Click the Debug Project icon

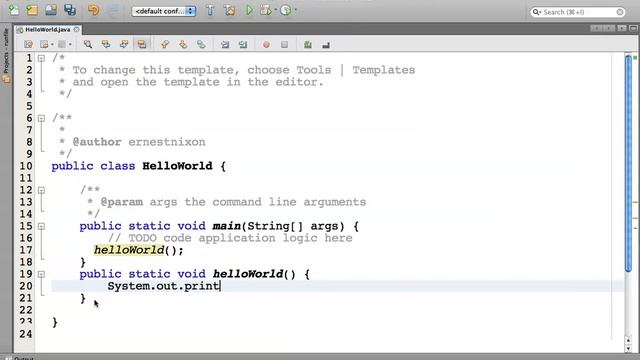pos(266,10)
